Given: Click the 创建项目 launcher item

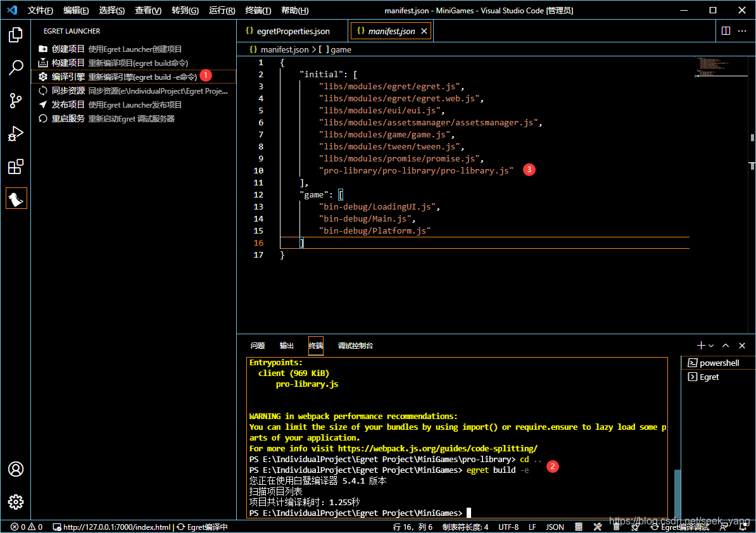Looking at the screenshot, I should [x=134, y=49].
